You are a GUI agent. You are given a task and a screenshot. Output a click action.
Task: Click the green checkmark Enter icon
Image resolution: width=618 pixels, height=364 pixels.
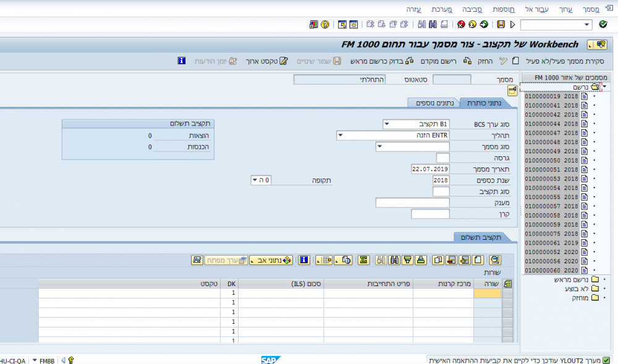point(603,25)
